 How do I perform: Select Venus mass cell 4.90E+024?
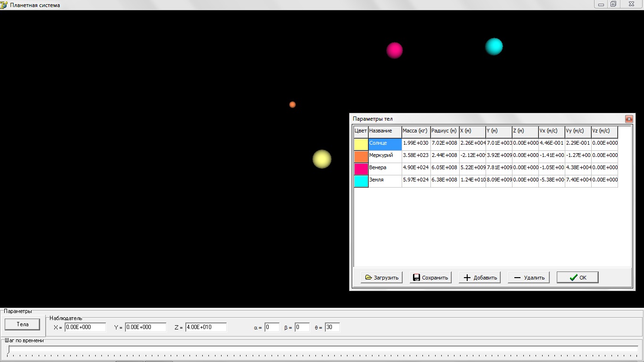[x=416, y=169]
